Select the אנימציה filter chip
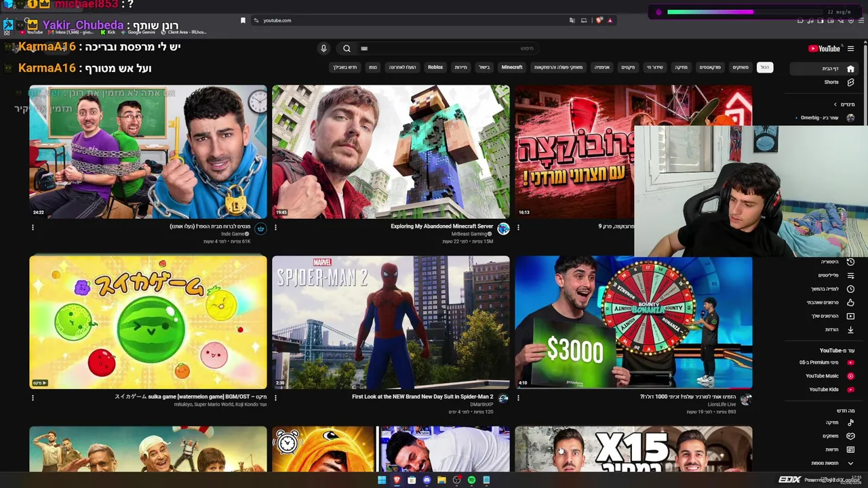The image size is (868, 488). point(601,67)
